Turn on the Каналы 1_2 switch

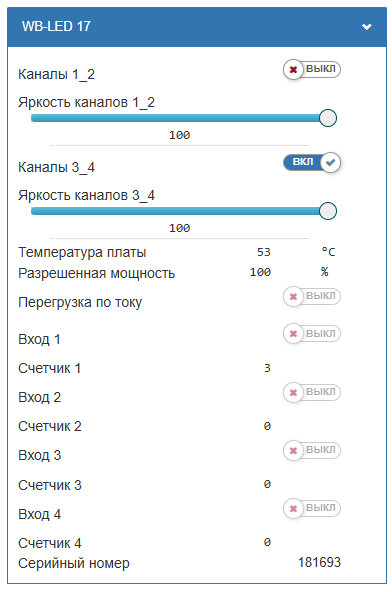click(x=312, y=69)
